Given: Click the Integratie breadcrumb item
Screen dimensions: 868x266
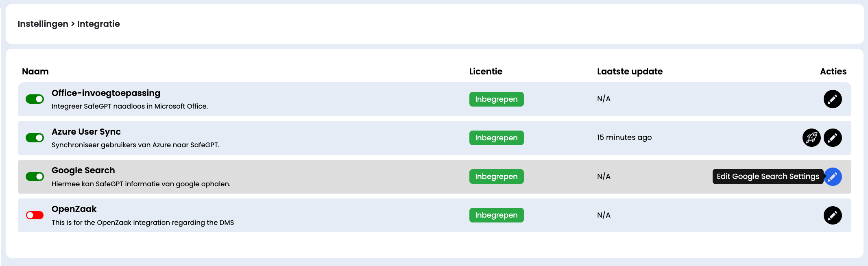Looking at the screenshot, I should click(x=98, y=24).
